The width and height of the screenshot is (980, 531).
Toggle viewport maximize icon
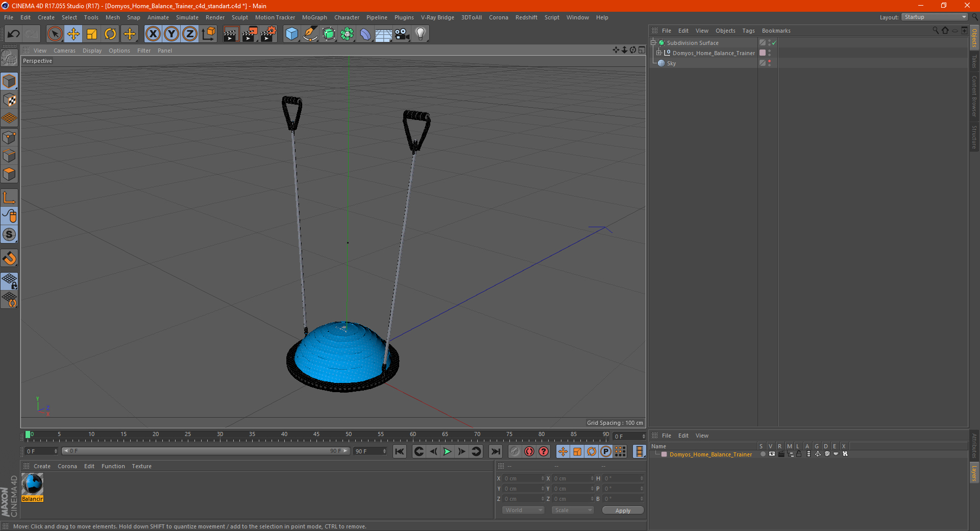point(642,50)
